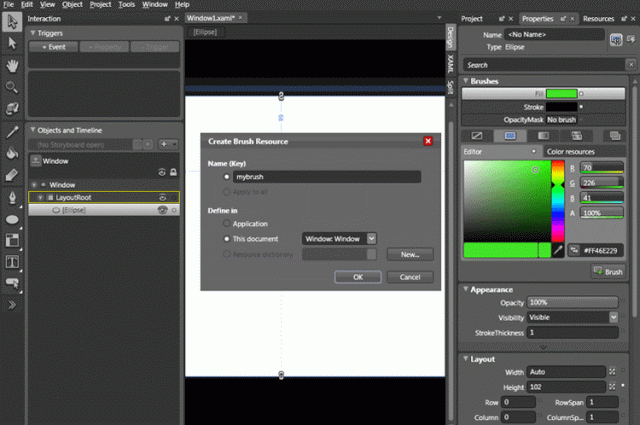This screenshot has height=425, width=640.
Task: Open the Asset Library chevrons
Action: (12, 305)
